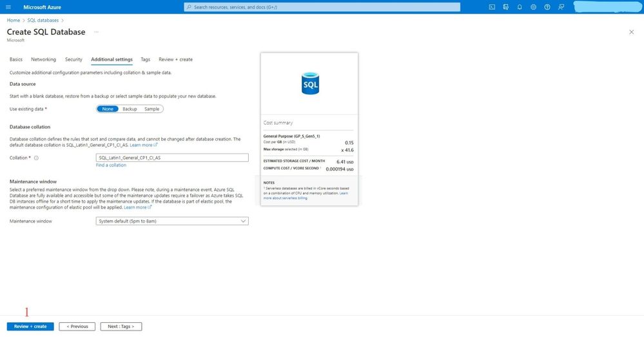
Task: Click the General Purpose (GP_S_Gen5_1) text
Action: click(x=291, y=136)
